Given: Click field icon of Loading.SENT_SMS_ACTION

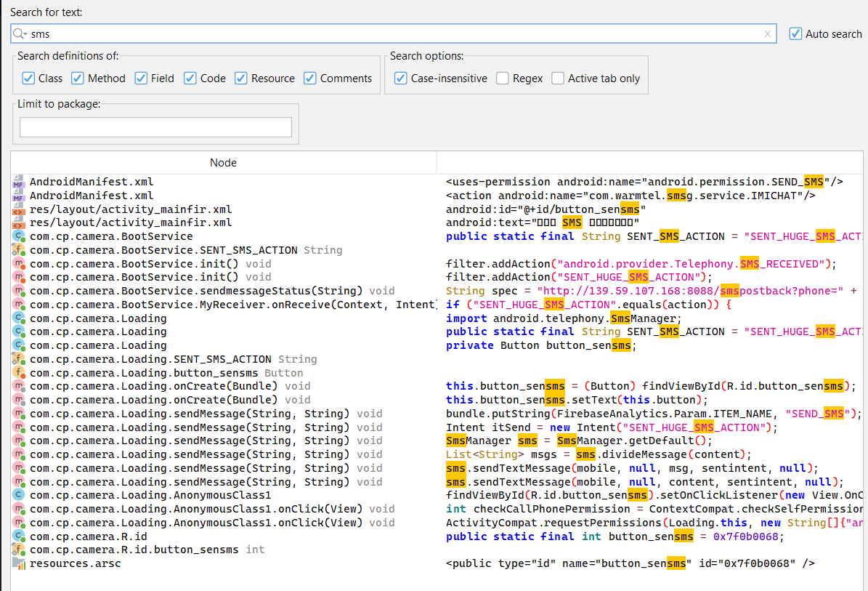Looking at the screenshot, I should pyautogui.click(x=19, y=359).
